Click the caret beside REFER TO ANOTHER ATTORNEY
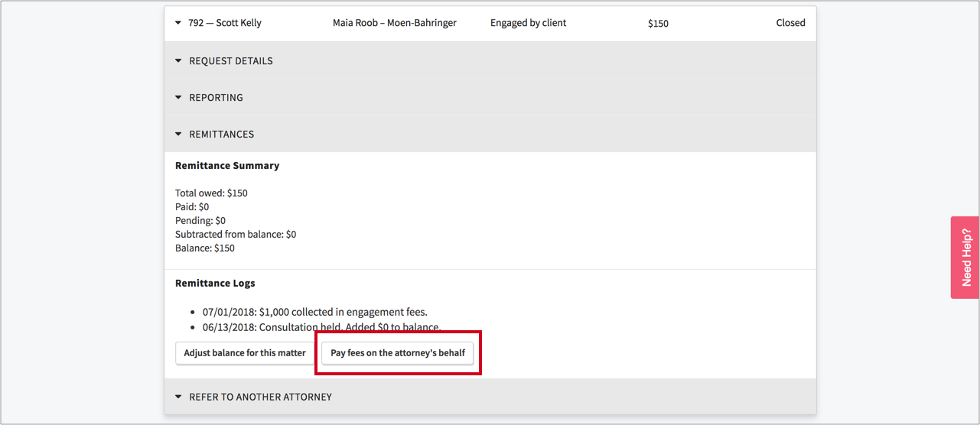This screenshot has height=425, width=980. tap(178, 397)
